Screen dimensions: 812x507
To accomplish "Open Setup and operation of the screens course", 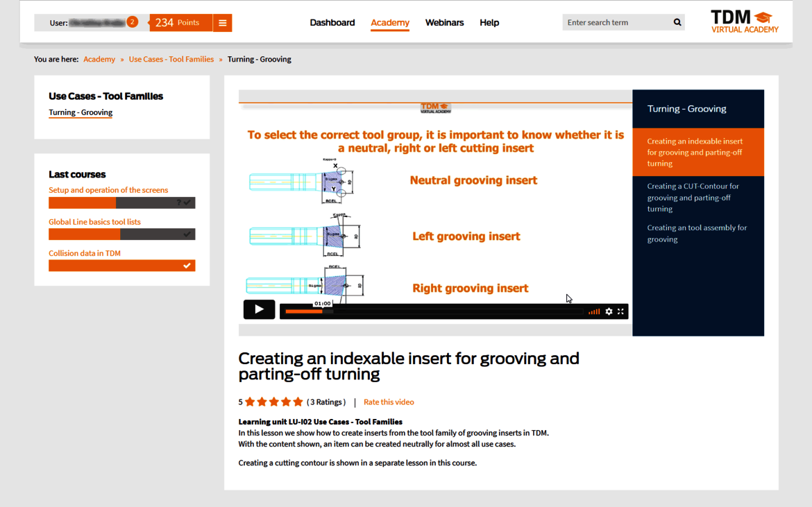I will click(108, 190).
